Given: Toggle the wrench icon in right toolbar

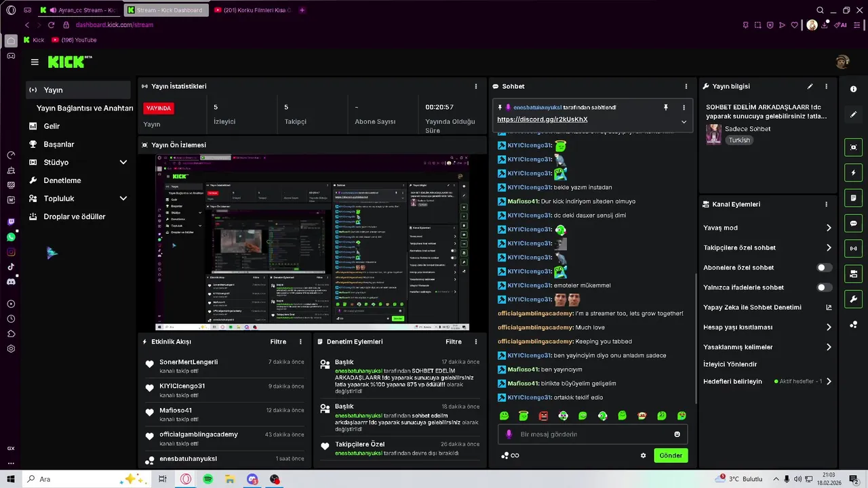Looking at the screenshot, I should [x=853, y=299].
